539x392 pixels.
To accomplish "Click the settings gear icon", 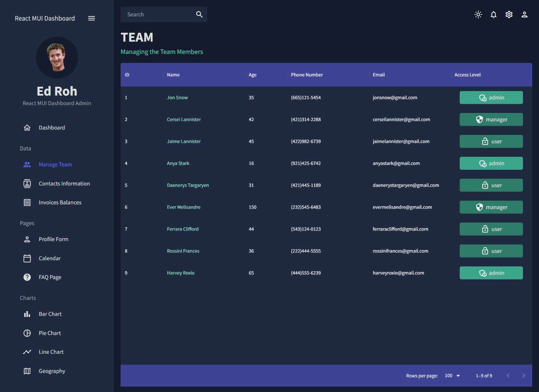I will click(509, 14).
